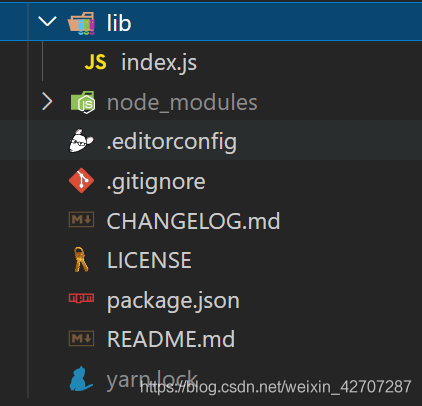Viewport: 422px width, 406px height.
Task: Click the keys icon beside LICENSE
Action: click(81, 260)
